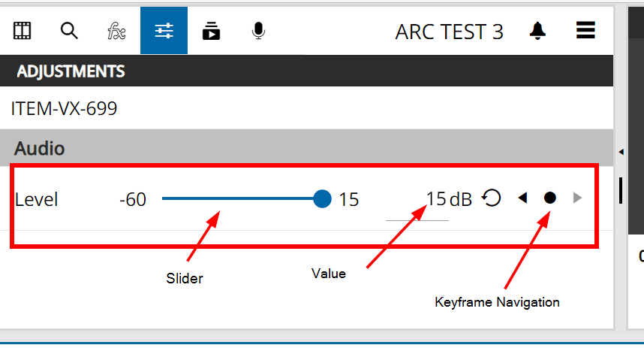Open the media playlist icon panel

coord(211,31)
